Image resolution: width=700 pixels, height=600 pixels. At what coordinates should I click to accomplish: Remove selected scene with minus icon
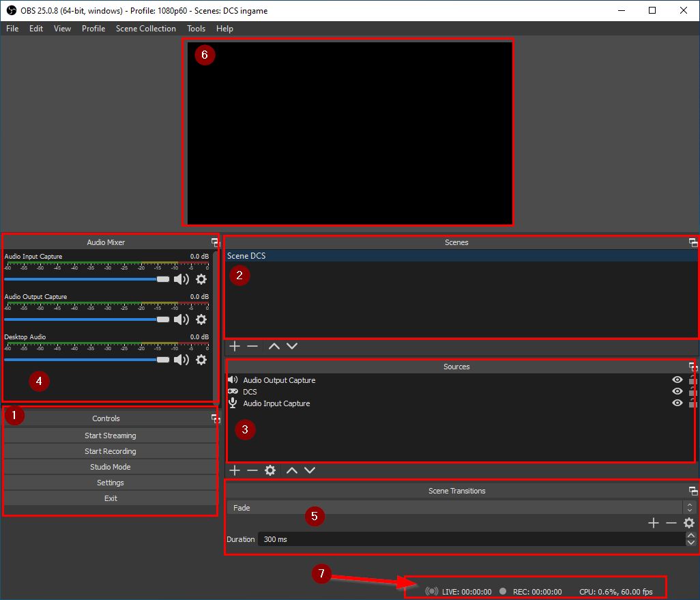[x=252, y=346]
